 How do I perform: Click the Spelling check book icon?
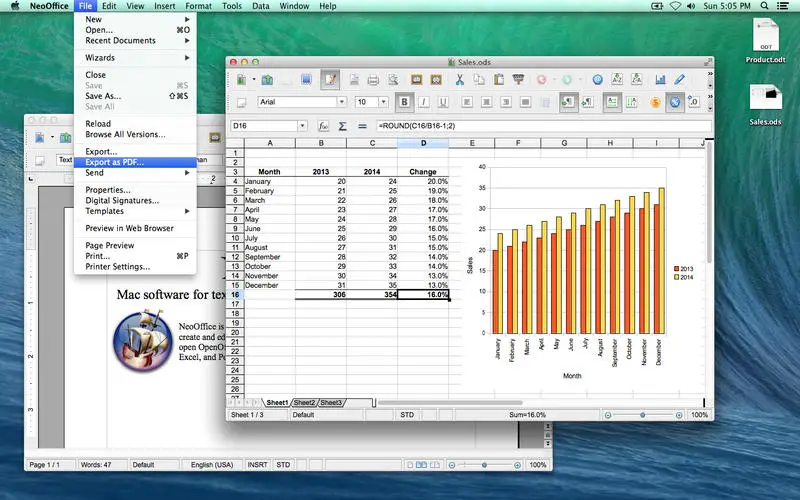[416, 80]
